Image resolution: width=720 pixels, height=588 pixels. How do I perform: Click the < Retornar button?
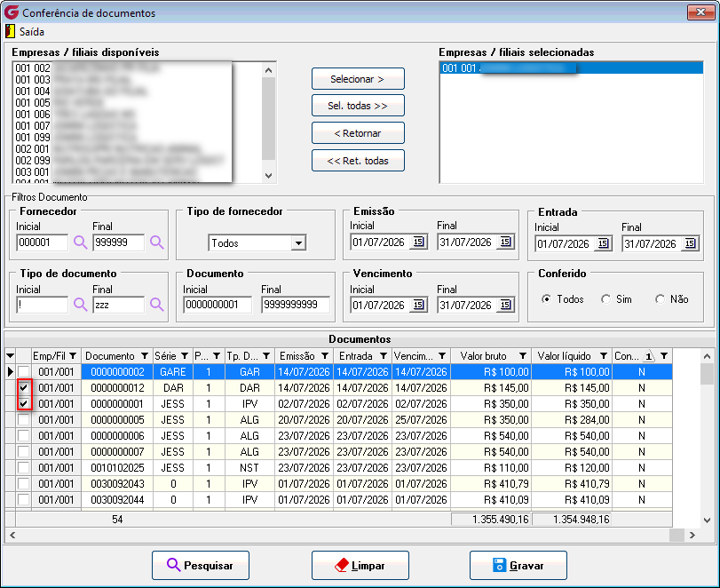tap(358, 133)
